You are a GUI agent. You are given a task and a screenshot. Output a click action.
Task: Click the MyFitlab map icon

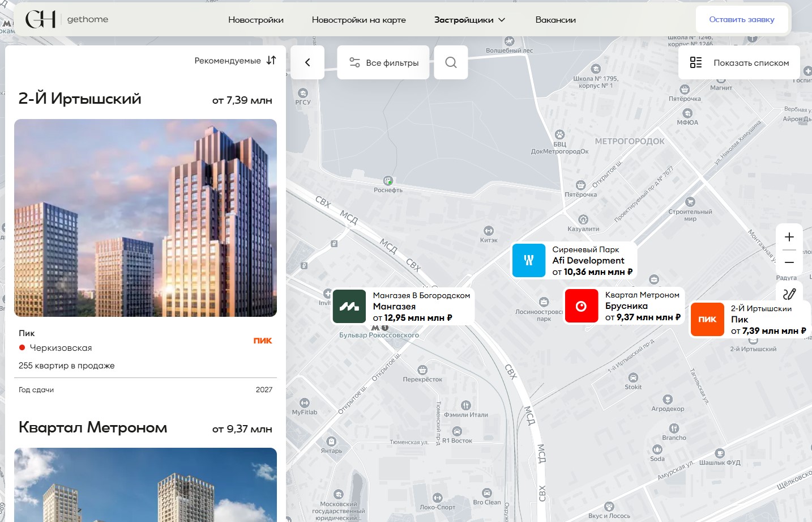pyautogui.click(x=305, y=403)
